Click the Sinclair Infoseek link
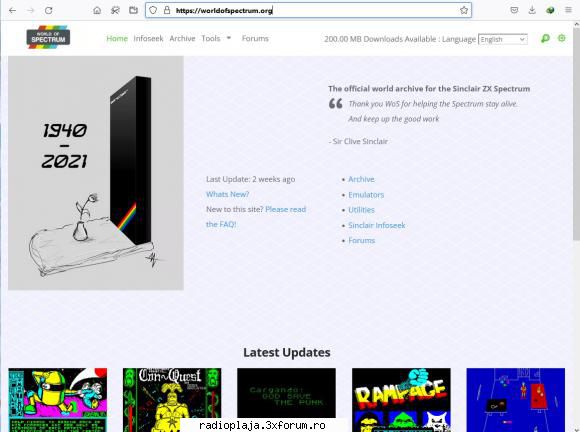The width and height of the screenshot is (580, 432). pos(377,225)
